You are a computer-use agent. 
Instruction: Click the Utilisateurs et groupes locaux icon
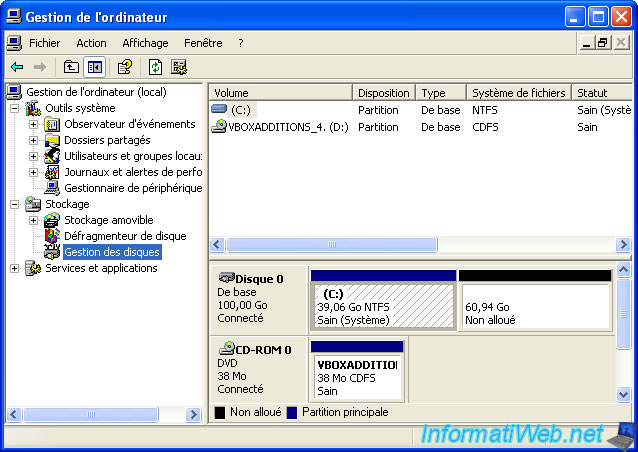point(52,156)
